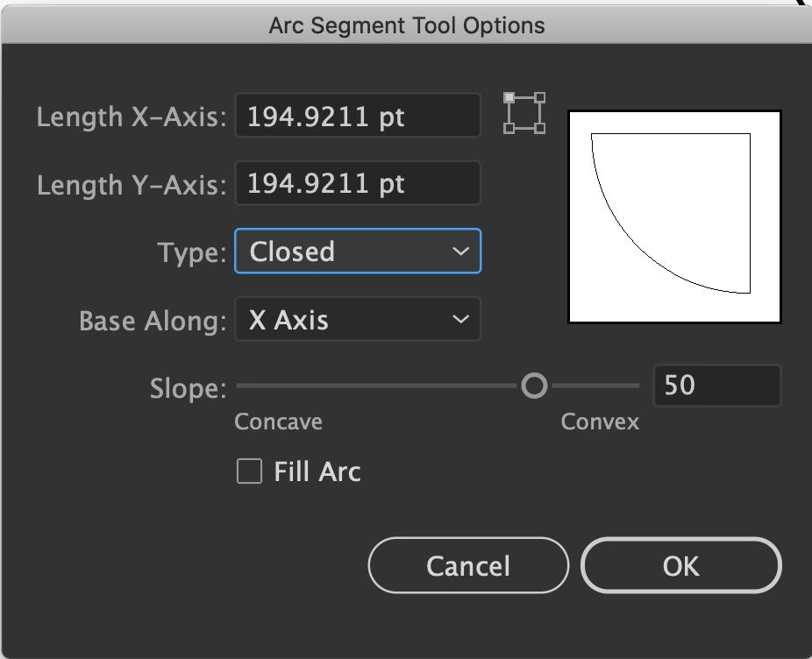Viewport: 812px width, 659px height.
Task: Enable the Fill Arc checkbox
Action: (x=250, y=472)
